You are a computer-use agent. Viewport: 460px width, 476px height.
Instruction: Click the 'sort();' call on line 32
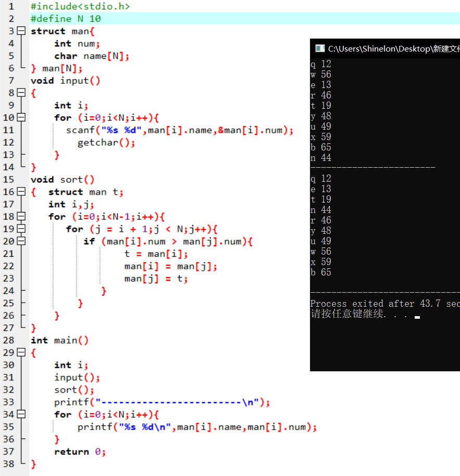(x=74, y=390)
